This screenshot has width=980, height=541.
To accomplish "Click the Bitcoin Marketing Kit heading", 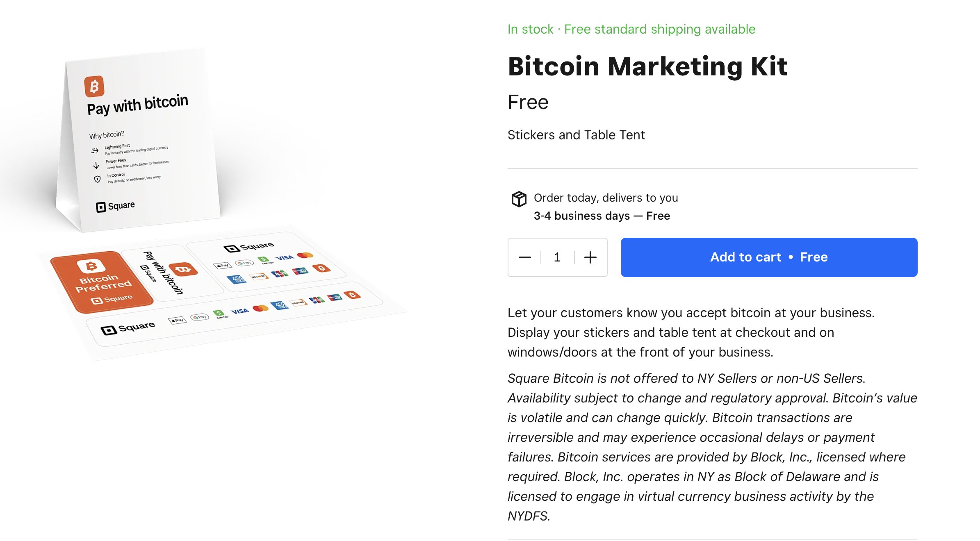I will tap(647, 66).
